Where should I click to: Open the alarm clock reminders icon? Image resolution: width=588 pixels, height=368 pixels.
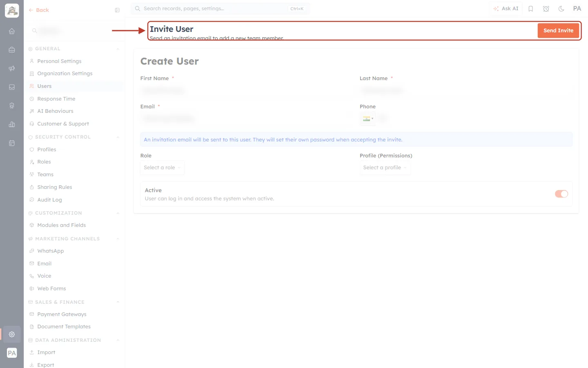pyautogui.click(x=546, y=9)
